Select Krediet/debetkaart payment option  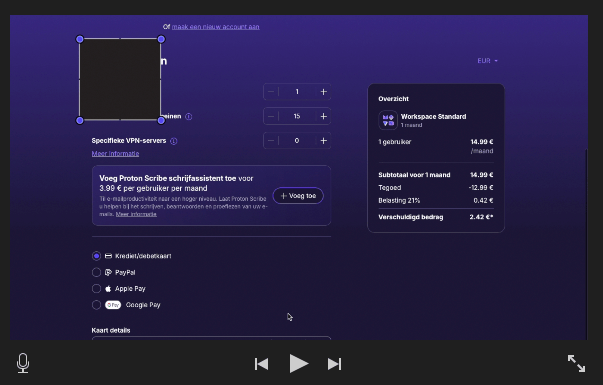coord(96,256)
